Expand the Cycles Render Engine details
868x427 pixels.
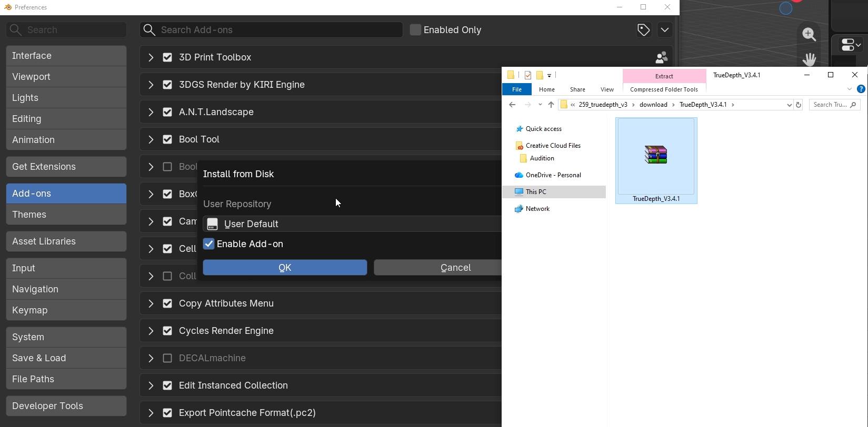[151, 331]
